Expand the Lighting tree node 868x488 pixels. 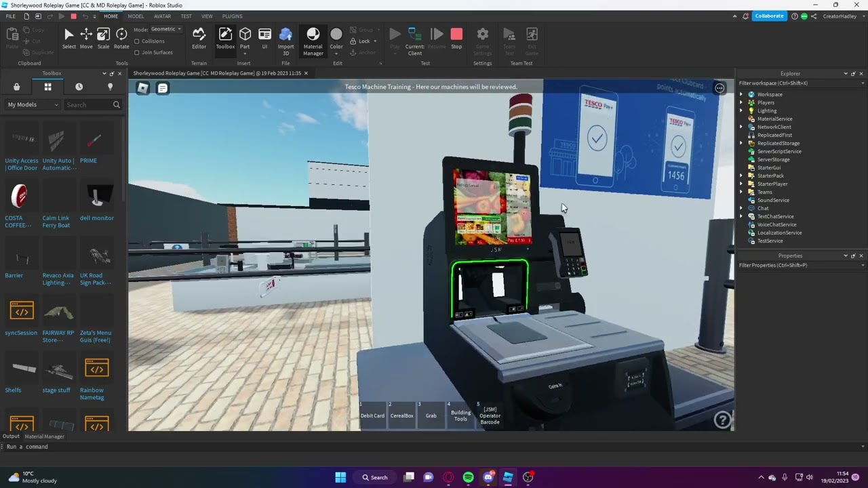click(x=741, y=110)
